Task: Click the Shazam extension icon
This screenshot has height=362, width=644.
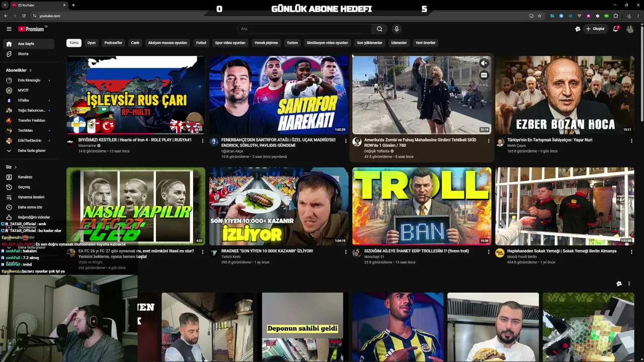Action: (x=561, y=16)
